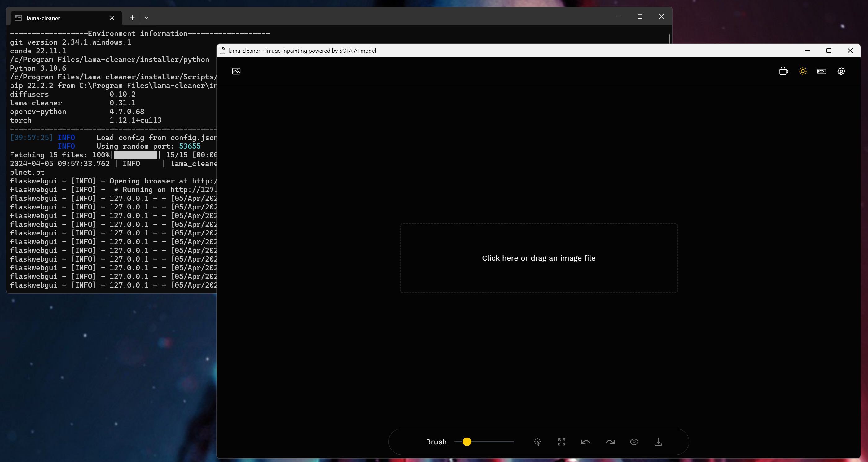Click the 'Fetching 15 files' progress bar
The width and height of the screenshot is (868, 462).
[x=135, y=155]
